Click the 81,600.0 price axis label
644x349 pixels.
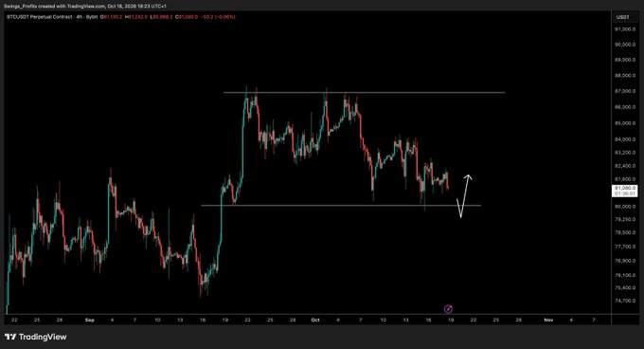point(625,179)
